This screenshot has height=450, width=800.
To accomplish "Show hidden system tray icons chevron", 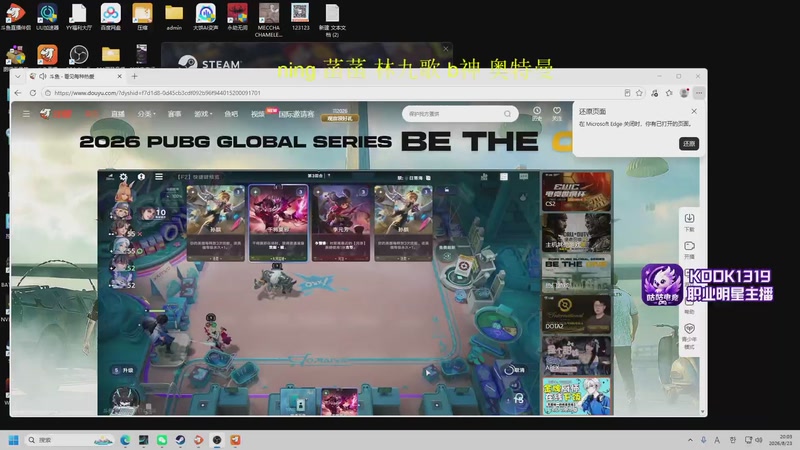I will [690, 440].
